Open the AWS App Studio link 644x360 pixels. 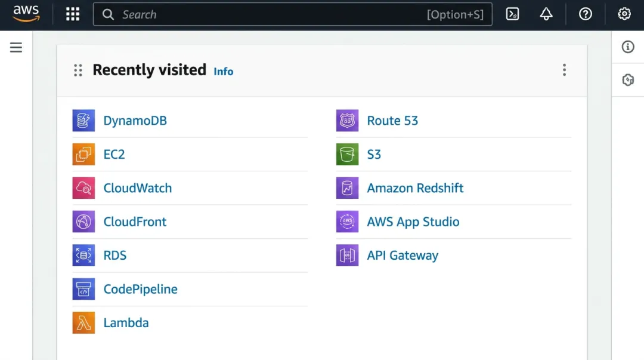tap(413, 221)
